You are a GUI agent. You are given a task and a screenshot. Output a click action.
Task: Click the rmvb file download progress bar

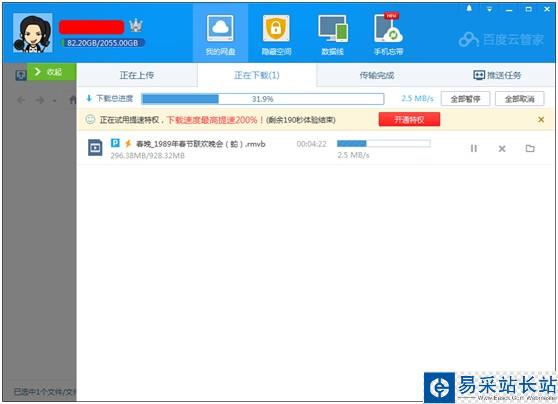click(x=384, y=143)
